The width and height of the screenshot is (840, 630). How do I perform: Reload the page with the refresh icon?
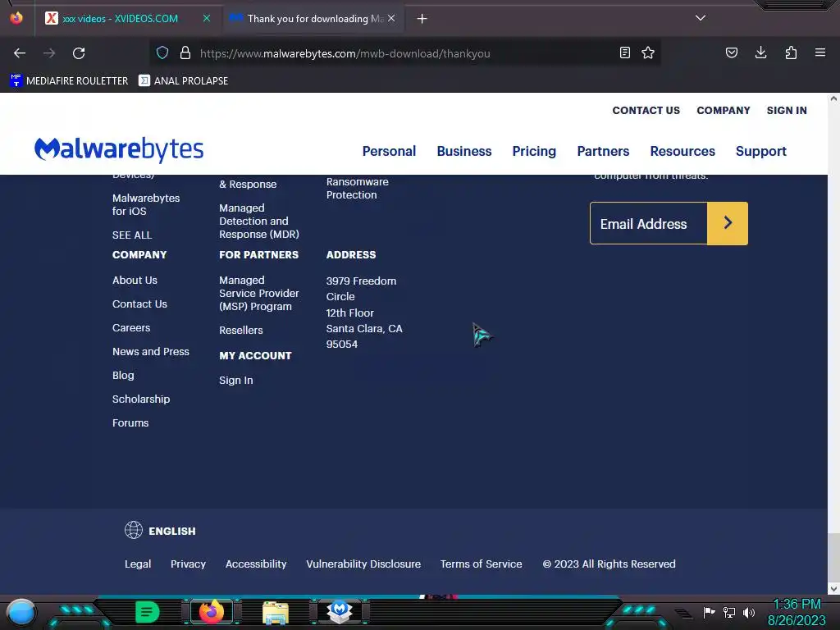(x=79, y=53)
